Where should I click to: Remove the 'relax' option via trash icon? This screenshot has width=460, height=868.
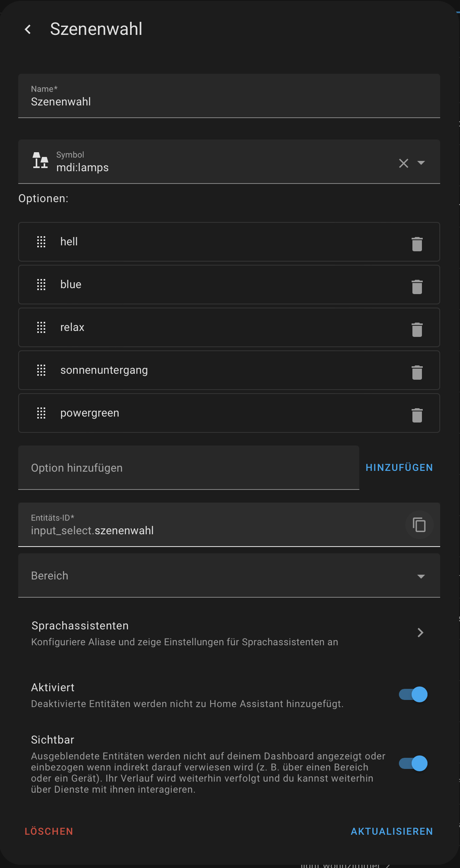[417, 329]
